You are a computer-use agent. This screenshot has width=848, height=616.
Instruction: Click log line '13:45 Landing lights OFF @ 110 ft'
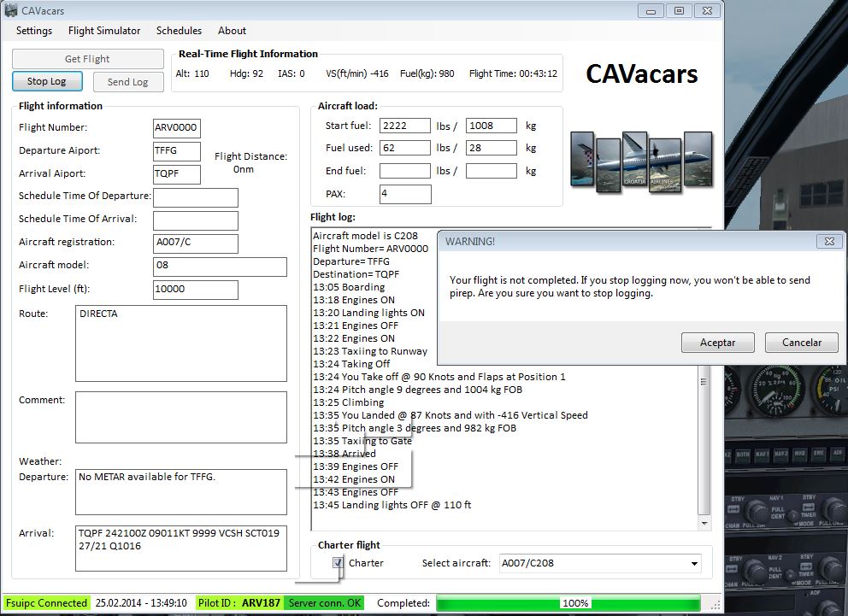(392, 505)
